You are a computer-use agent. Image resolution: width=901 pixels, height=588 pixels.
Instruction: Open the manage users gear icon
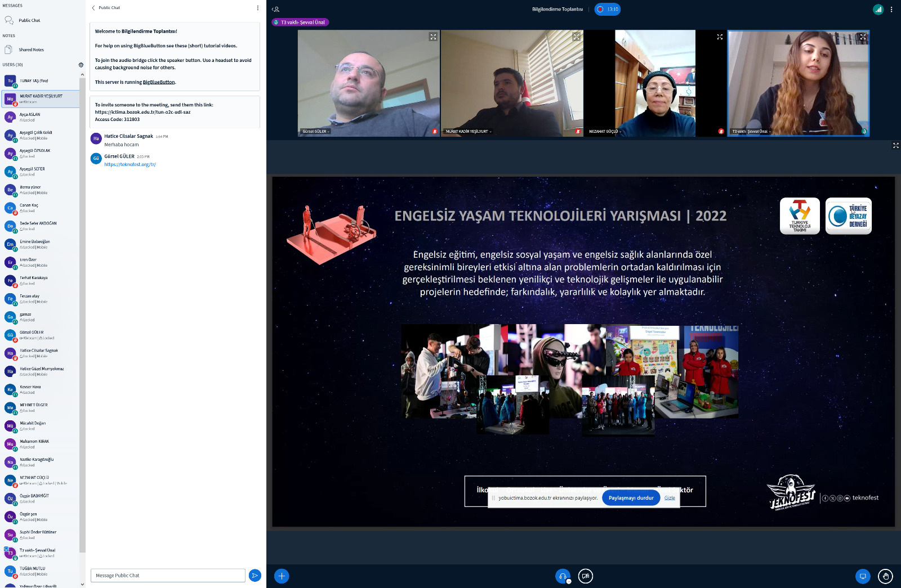click(x=81, y=65)
